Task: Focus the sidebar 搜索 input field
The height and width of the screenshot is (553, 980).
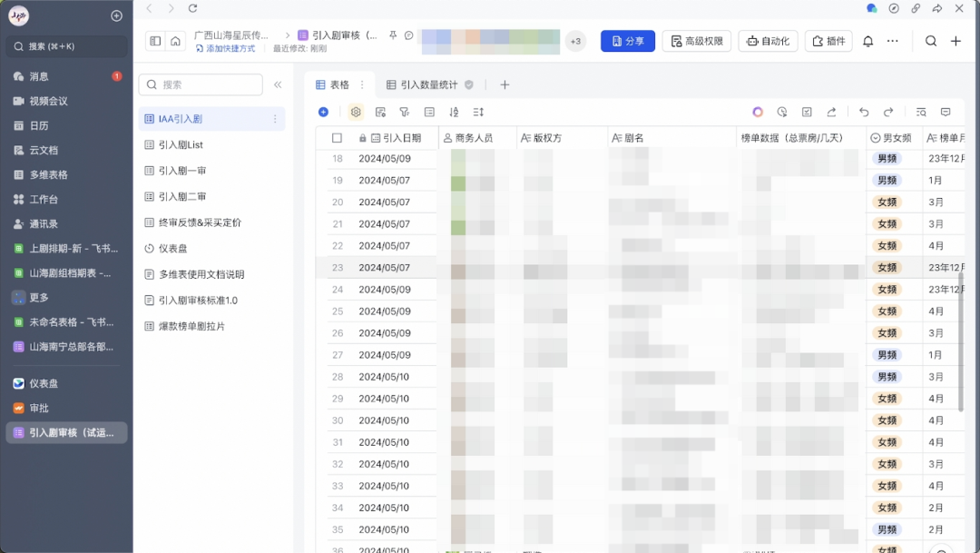Action: point(201,84)
